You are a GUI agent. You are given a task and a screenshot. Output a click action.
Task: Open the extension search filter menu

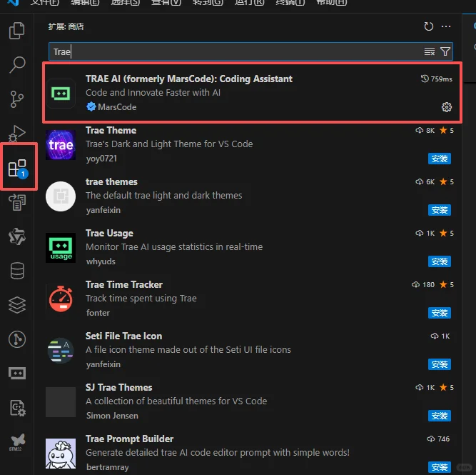445,51
